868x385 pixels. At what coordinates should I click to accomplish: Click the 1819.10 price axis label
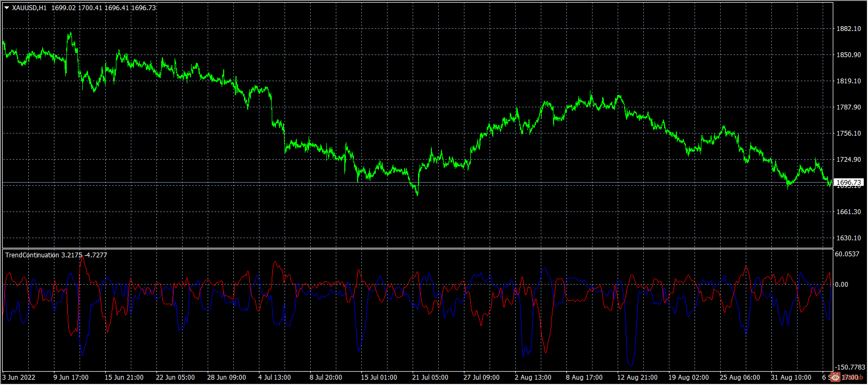point(848,81)
